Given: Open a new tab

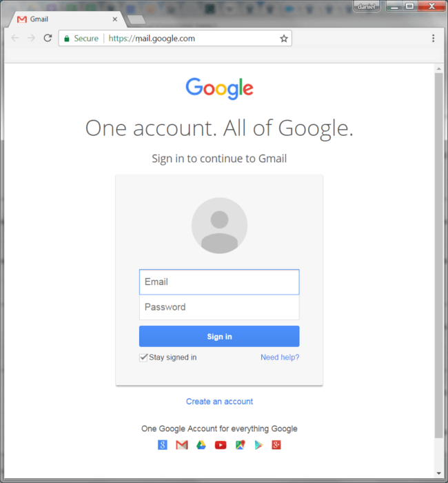Looking at the screenshot, I should (136, 19).
